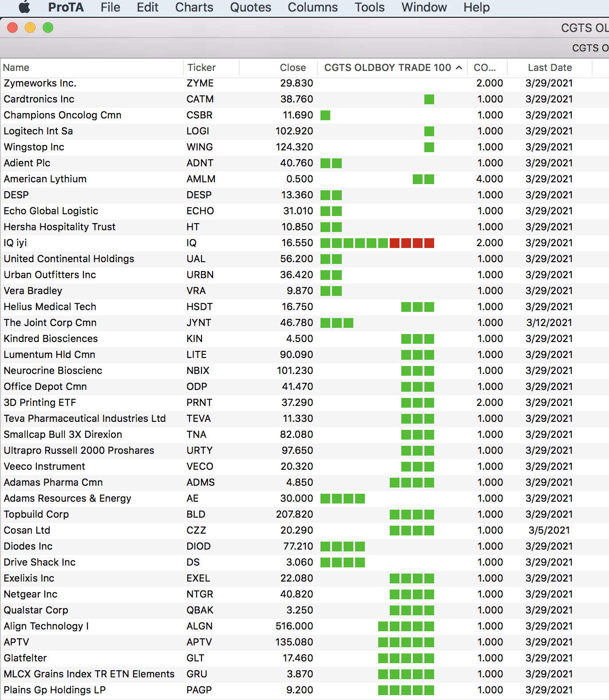
Task: Open the Window menu
Action: click(x=424, y=7)
